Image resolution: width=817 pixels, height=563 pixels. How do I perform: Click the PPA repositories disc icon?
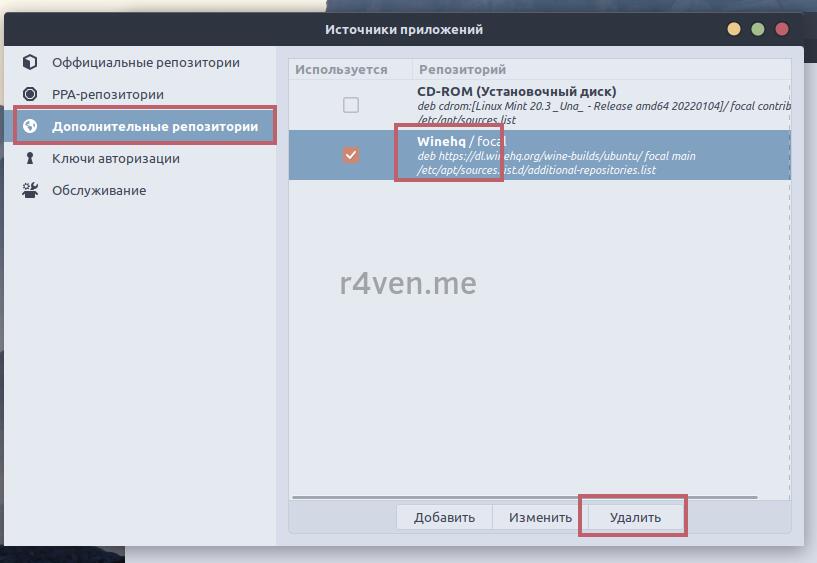(x=30, y=94)
